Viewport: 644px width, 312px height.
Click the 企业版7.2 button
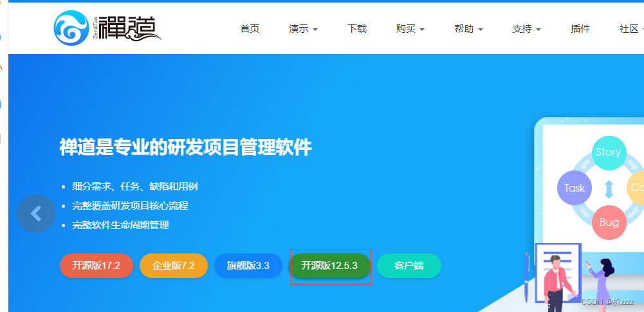coord(174,266)
